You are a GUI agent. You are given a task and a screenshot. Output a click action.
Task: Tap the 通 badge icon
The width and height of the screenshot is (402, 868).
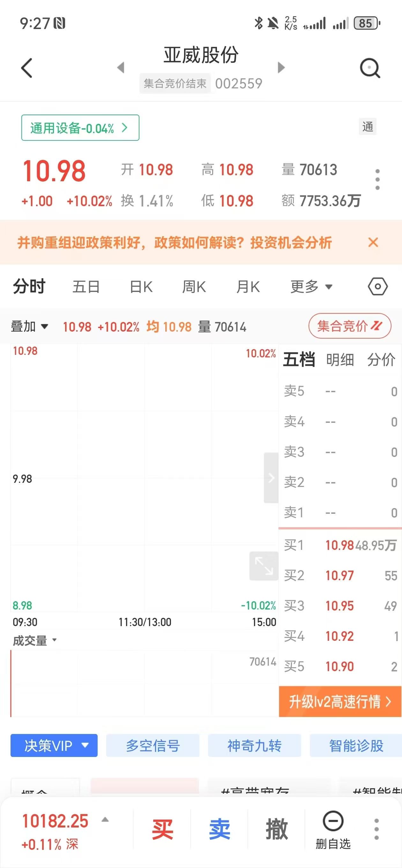click(367, 127)
